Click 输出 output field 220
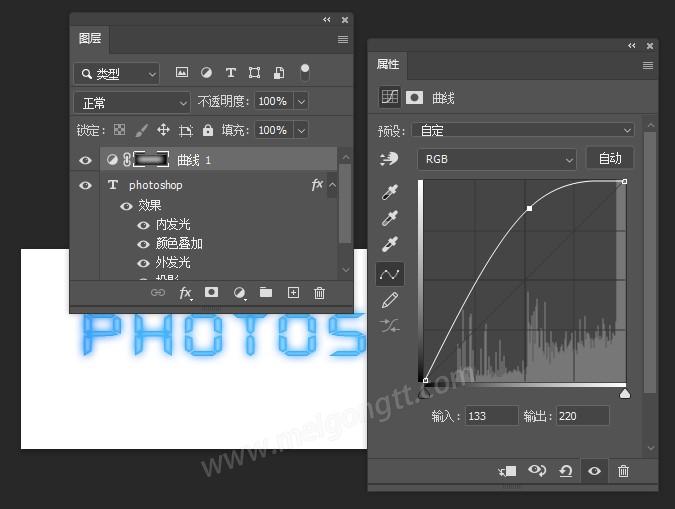Screen dimensions: 675x509 click(x=583, y=416)
